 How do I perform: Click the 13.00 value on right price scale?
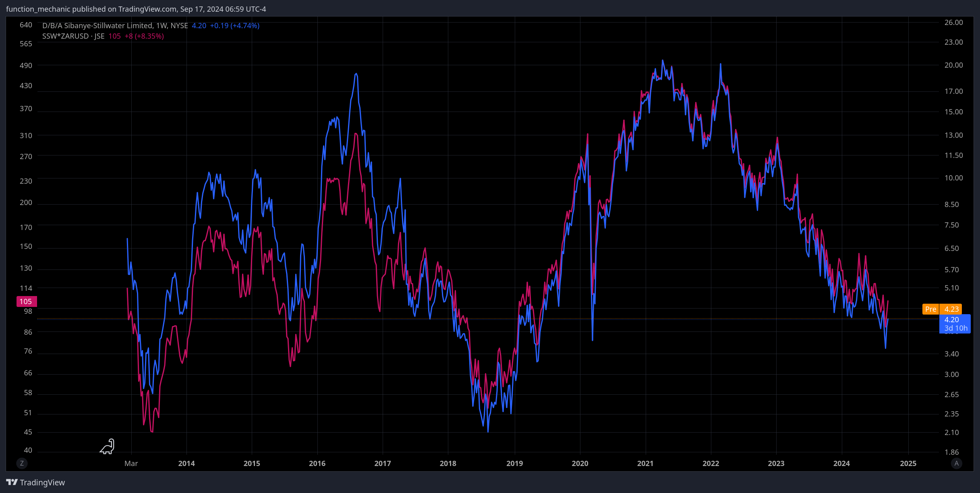(x=954, y=135)
